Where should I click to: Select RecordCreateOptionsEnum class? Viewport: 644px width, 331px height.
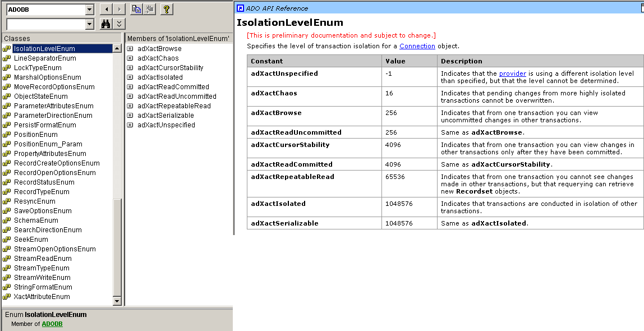(57, 163)
